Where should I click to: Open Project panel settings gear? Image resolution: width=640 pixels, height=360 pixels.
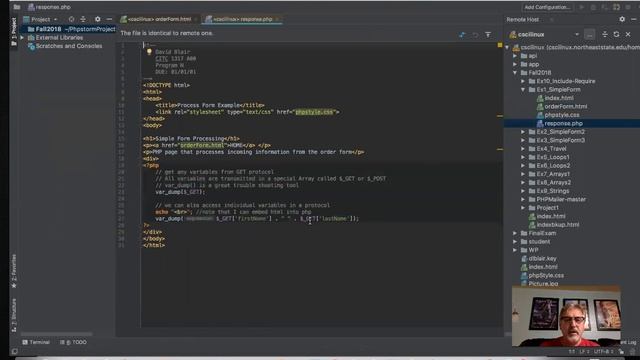coord(98,19)
